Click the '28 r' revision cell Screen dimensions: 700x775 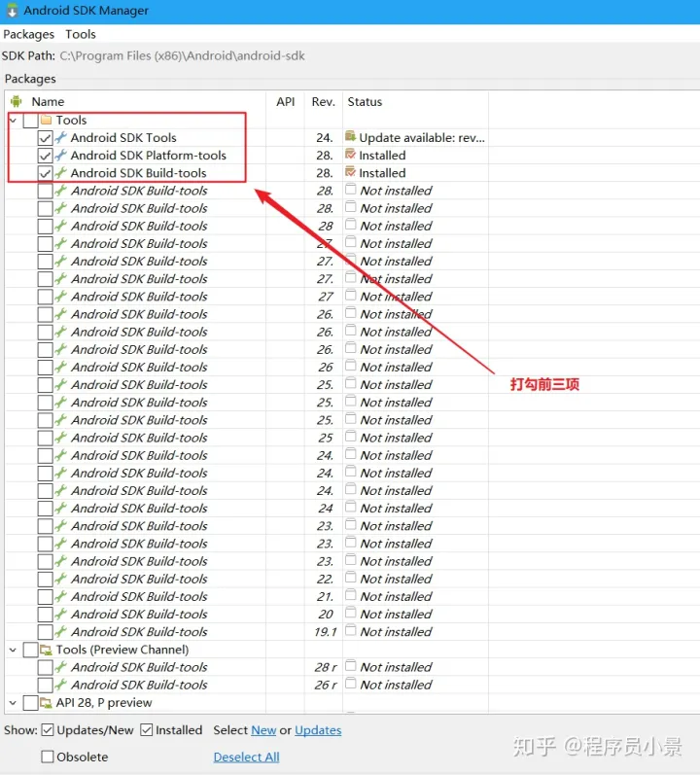tap(326, 667)
